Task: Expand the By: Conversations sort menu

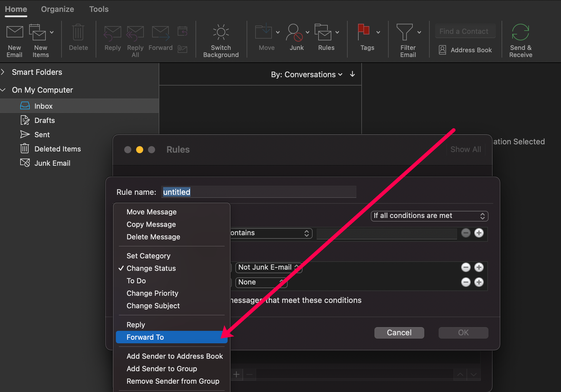Action: pos(307,75)
